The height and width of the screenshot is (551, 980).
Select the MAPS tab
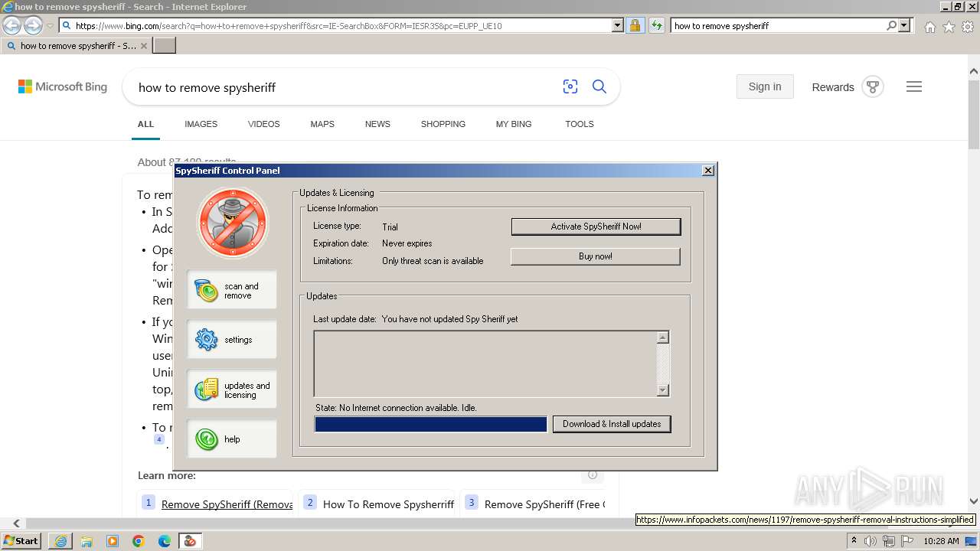[x=322, y=124]
